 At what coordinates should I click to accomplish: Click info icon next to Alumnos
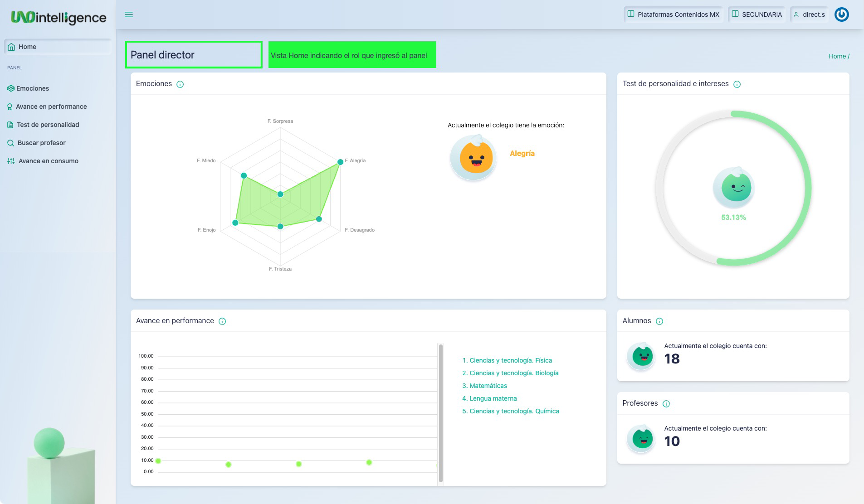pyautogui.click(x=659, y=321)
